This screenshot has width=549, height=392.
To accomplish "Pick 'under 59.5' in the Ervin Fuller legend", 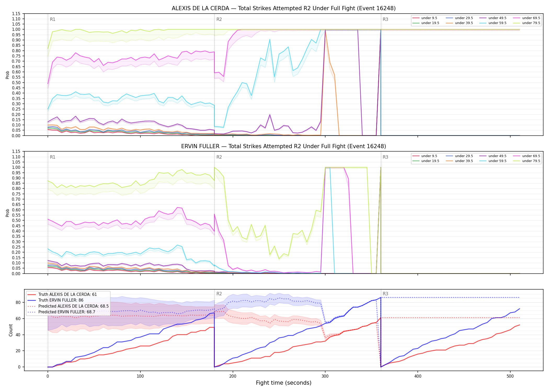I will coord(493,161).
